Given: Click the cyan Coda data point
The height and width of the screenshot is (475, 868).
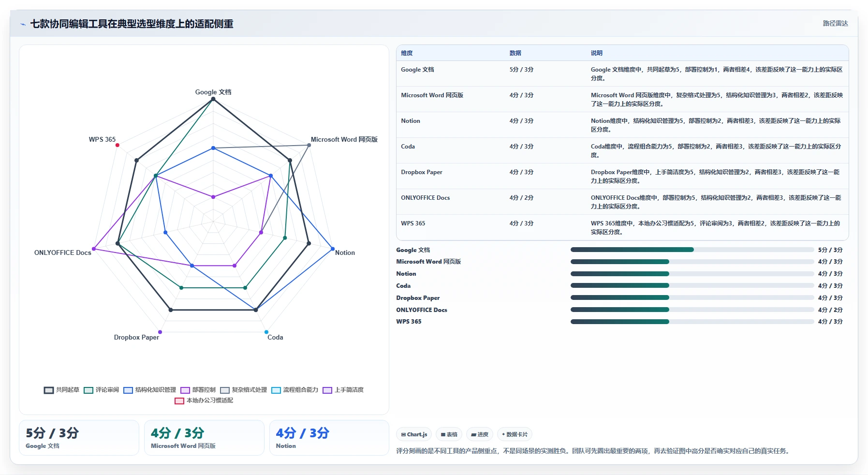Looking at the screenshot, I should pos(266,332).
